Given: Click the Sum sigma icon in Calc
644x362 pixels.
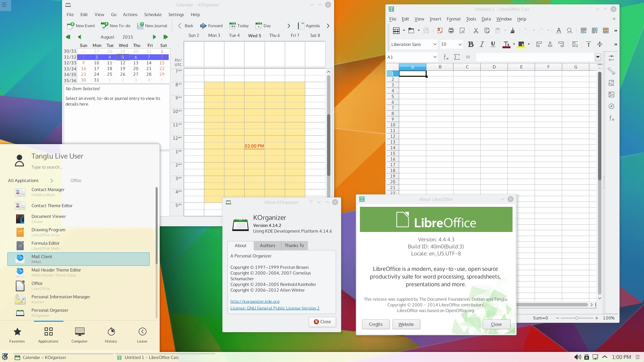Looking at the screenshot, I should tap(457, 57).
